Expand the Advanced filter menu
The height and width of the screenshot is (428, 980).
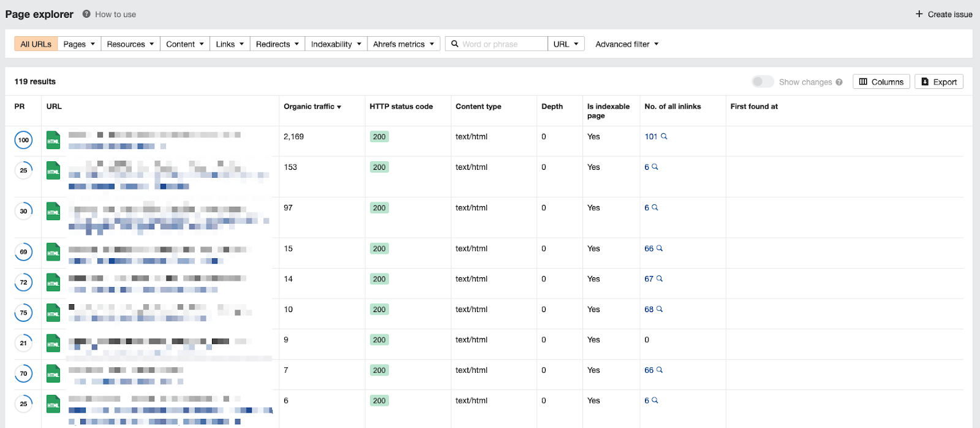tap(627, 44)
